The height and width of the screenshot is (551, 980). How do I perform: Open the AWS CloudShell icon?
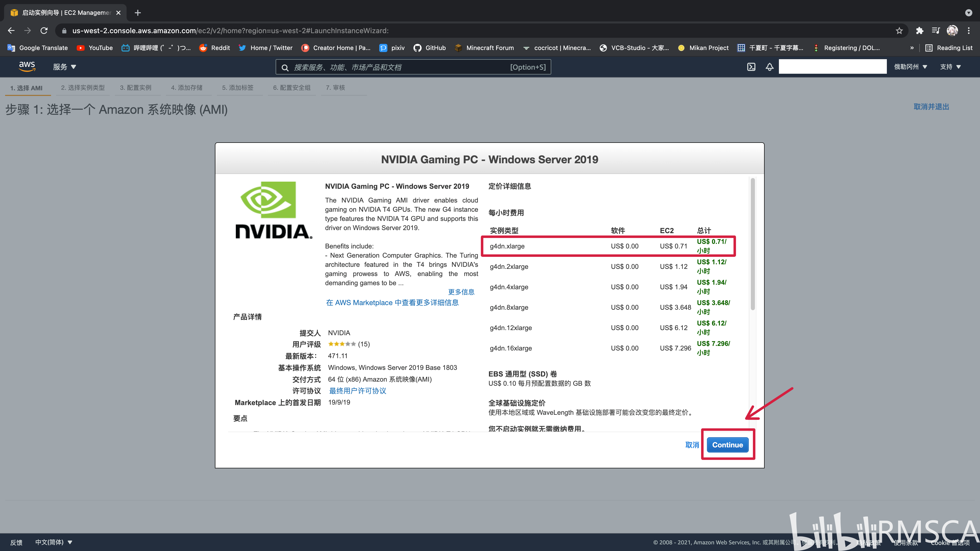pyautogui.click(x=751, y=67)
